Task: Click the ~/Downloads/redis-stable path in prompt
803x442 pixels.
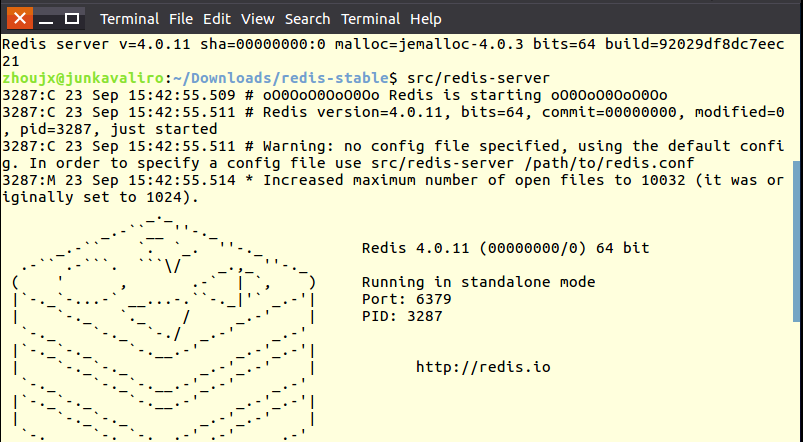Action: click(x=281, y=78)
